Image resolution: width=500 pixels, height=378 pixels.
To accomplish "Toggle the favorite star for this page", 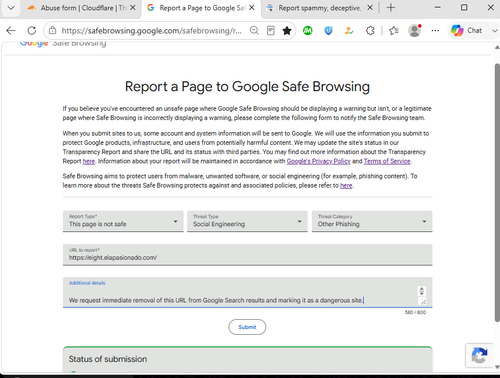I will [x=287, y=31].
